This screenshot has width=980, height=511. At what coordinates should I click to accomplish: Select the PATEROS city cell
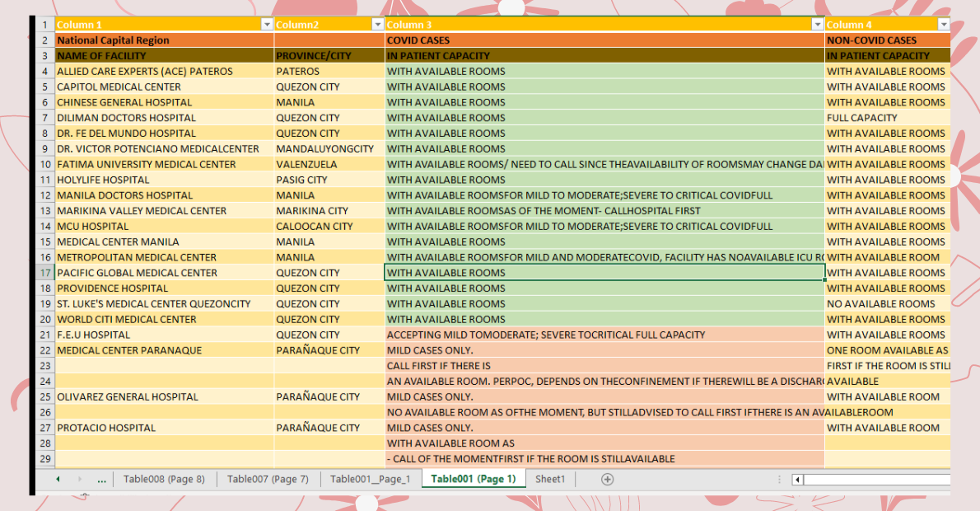point(329,72)
